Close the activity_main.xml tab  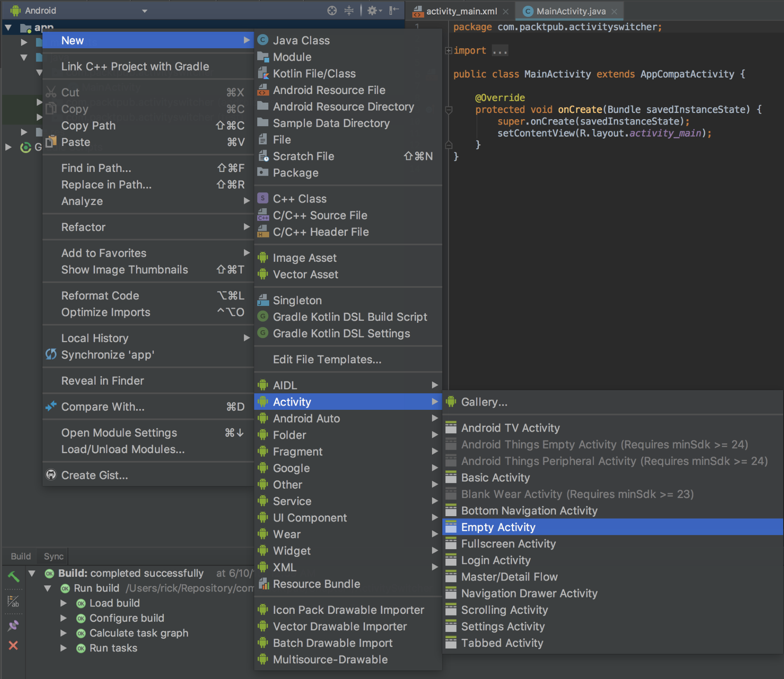tap(505, 12)
